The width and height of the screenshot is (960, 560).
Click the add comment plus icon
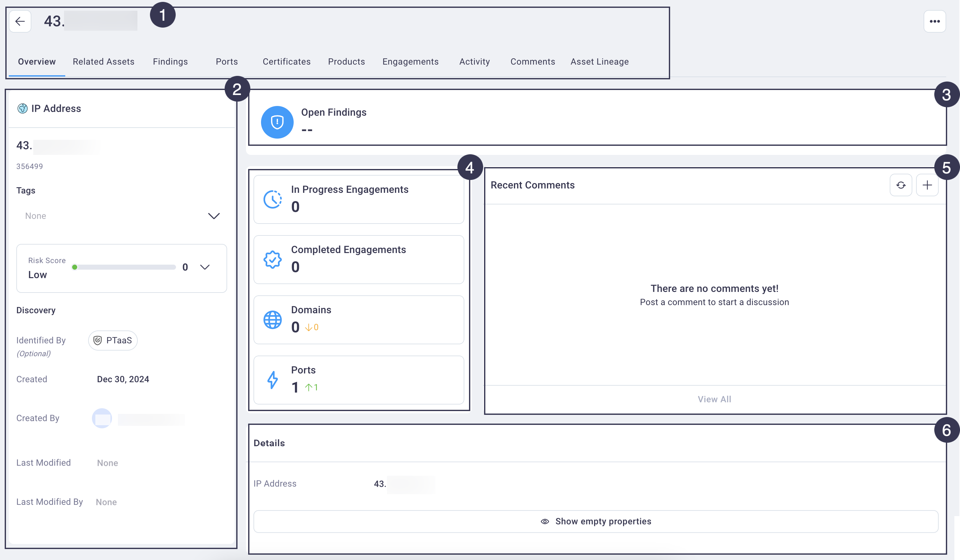[x=927, y=185]
